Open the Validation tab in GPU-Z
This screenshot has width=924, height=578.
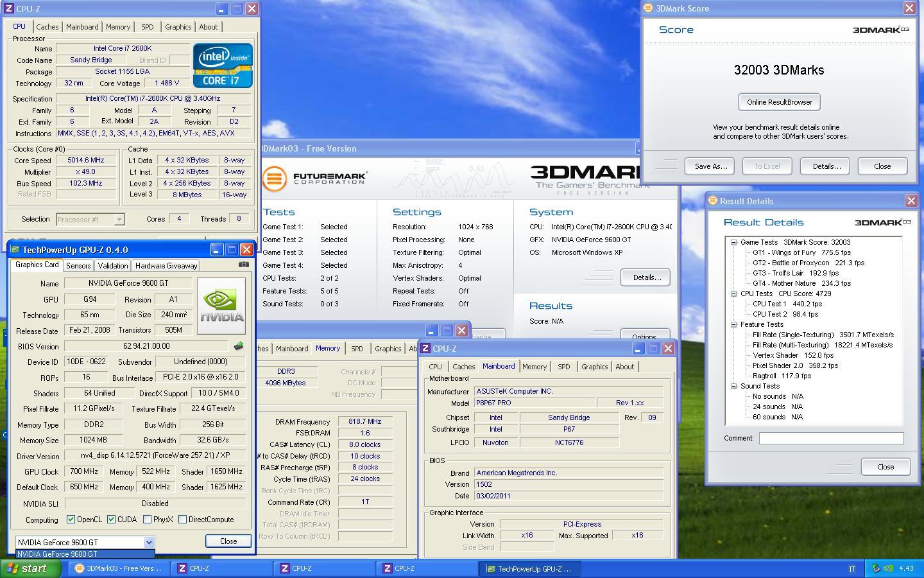click(113, 265)
